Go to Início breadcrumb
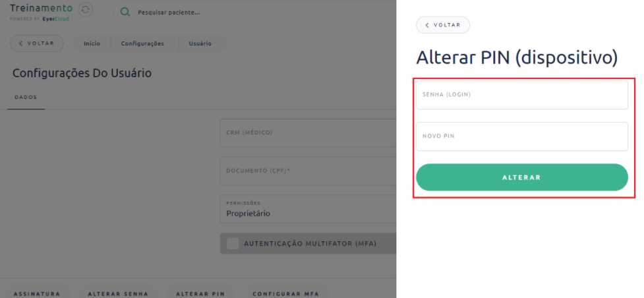 92,44
